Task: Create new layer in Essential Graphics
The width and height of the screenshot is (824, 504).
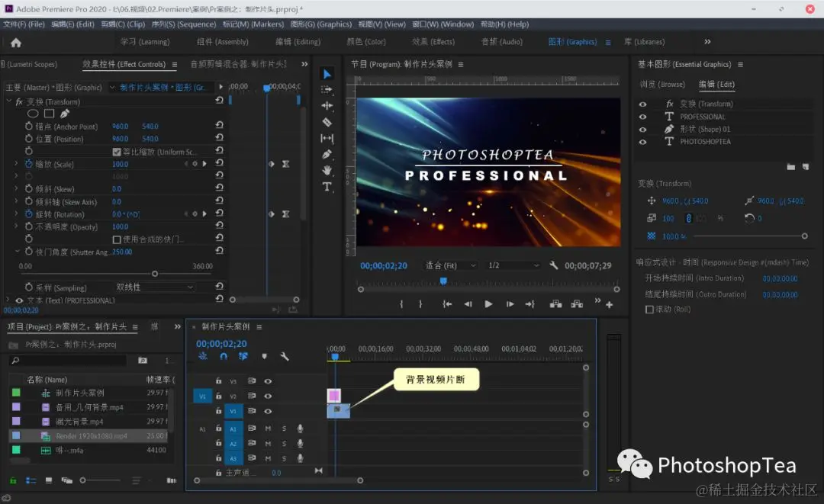Action: click(x=806, y=167)
